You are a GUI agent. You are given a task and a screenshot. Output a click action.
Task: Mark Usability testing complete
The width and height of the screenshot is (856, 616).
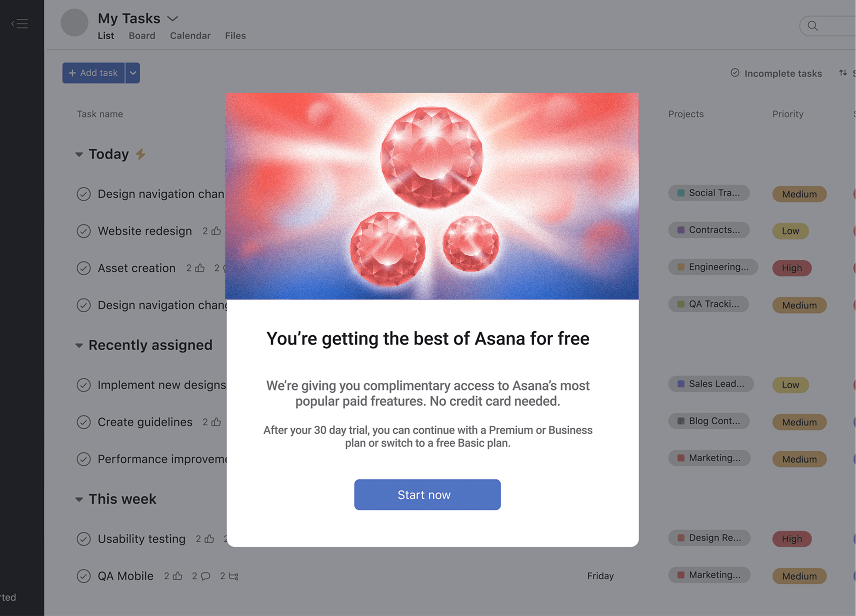[84, 539]
